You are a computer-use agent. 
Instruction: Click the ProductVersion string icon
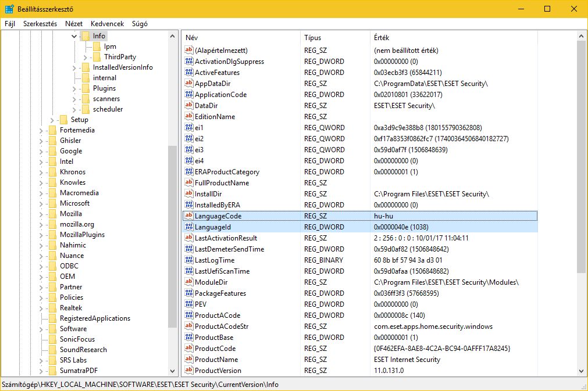(189, 371)
